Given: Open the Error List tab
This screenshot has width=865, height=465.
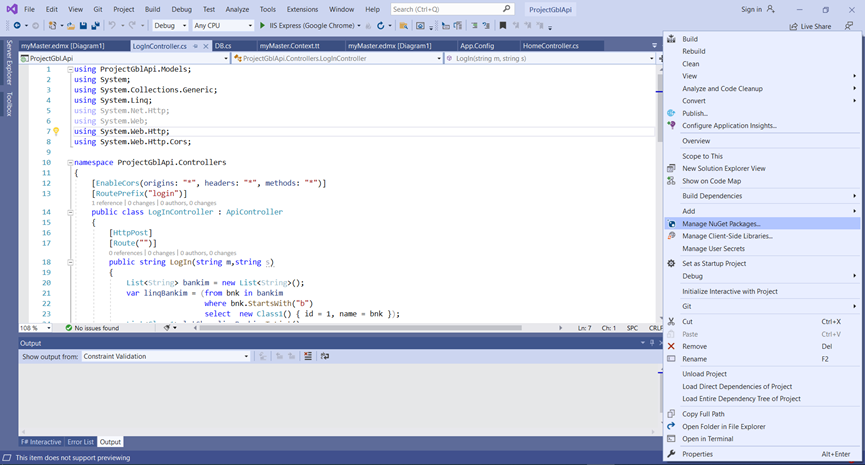Looking at the screenshot, I should coord(81,442).
